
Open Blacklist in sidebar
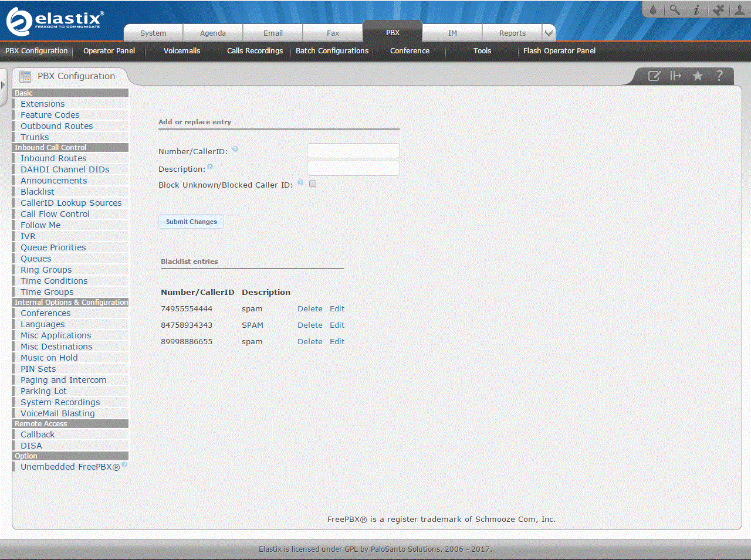click(x=38, y=192)
